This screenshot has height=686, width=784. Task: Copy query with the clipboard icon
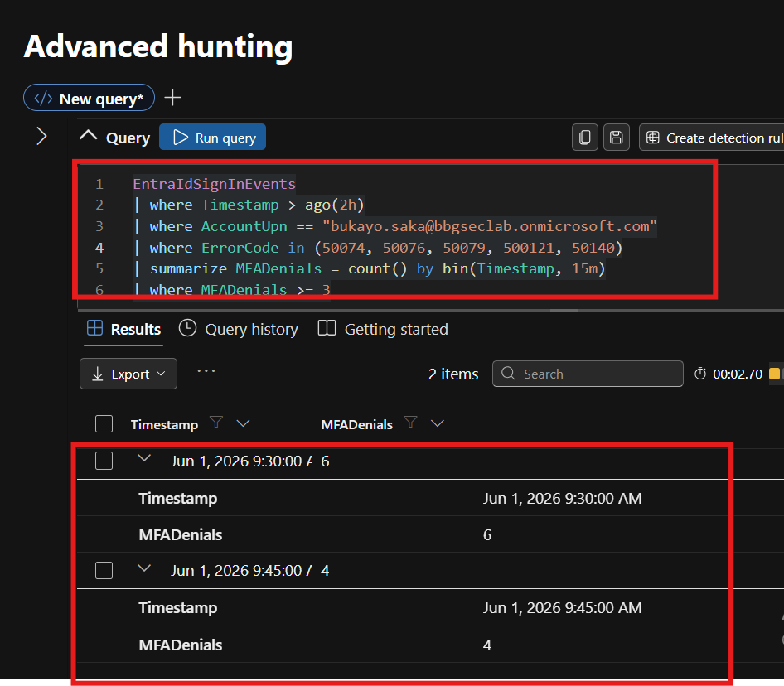click(585, 138)
